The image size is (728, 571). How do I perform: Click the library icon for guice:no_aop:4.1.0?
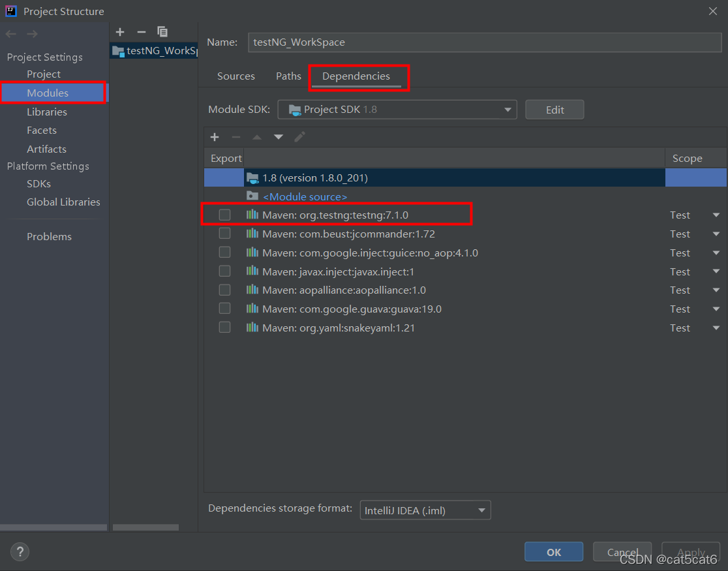point(252,253)
